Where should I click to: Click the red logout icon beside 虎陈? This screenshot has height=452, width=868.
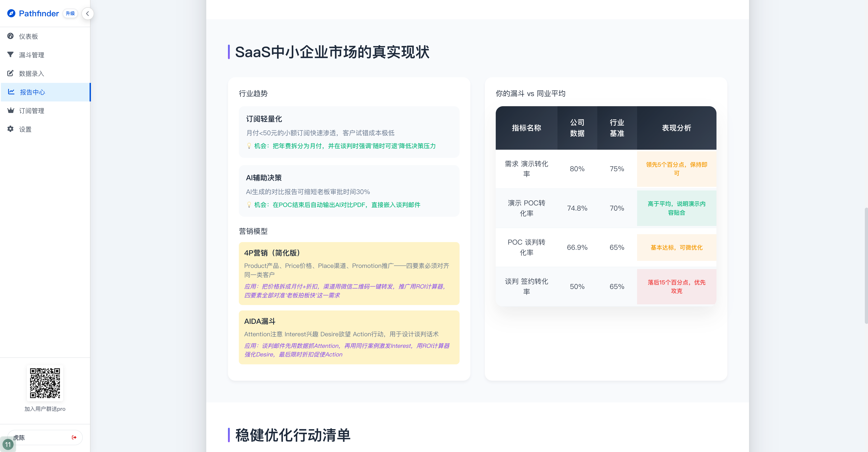pyautogui.click(x=74, y=437)
